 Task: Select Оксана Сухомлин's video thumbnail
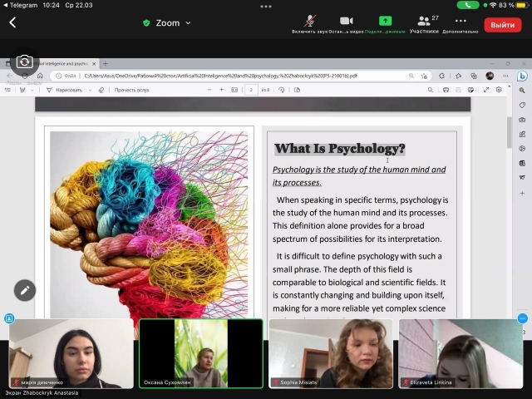(201, 353)
